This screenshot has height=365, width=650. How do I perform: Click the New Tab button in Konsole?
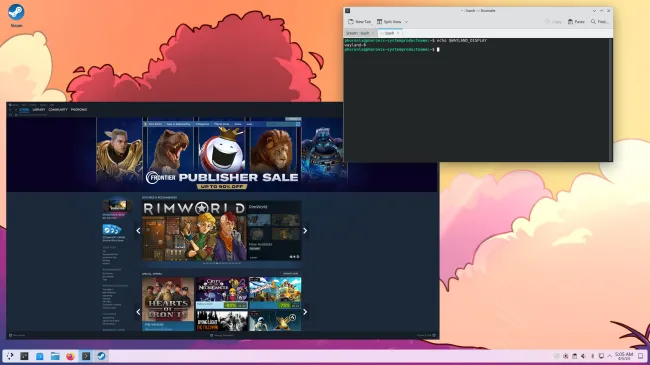[359, 22]
